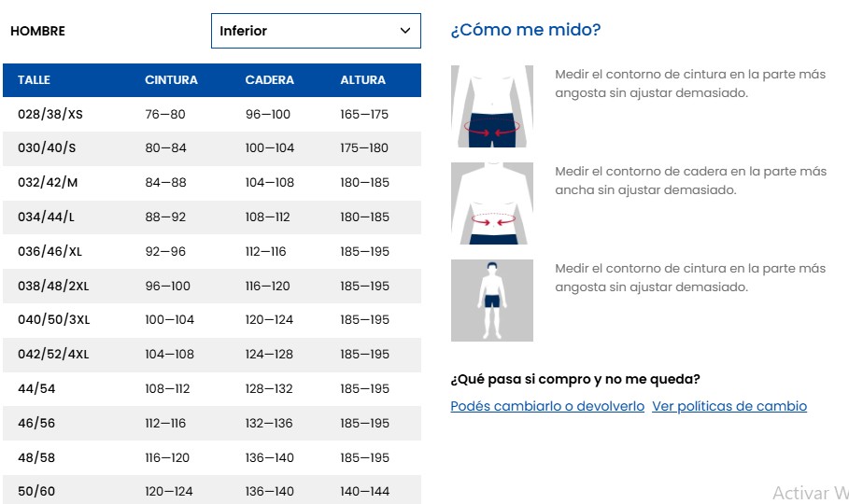
Task: Open the 'Ver políticas de cambio' link
Action: (729, 406)
